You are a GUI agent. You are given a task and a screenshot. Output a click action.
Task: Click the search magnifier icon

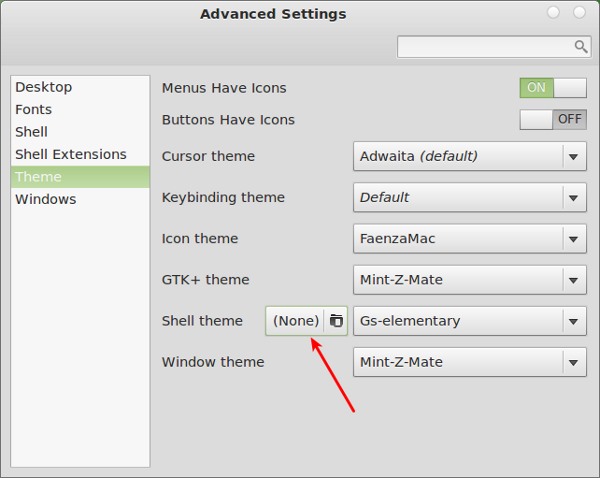click(x=580, y=47)
